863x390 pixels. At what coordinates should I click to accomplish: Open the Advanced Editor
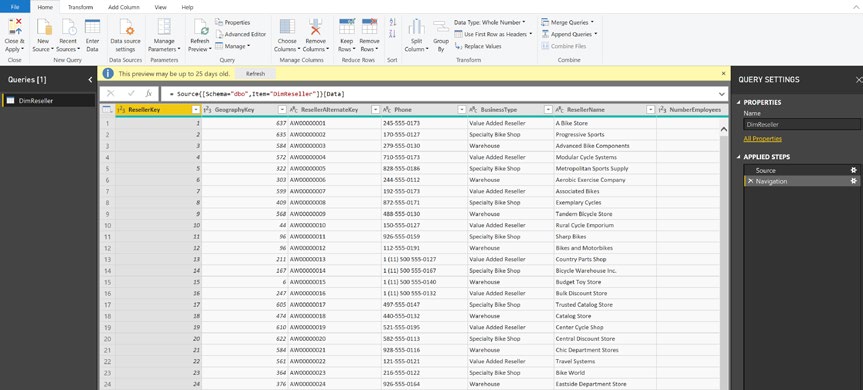tap(241, 34)
